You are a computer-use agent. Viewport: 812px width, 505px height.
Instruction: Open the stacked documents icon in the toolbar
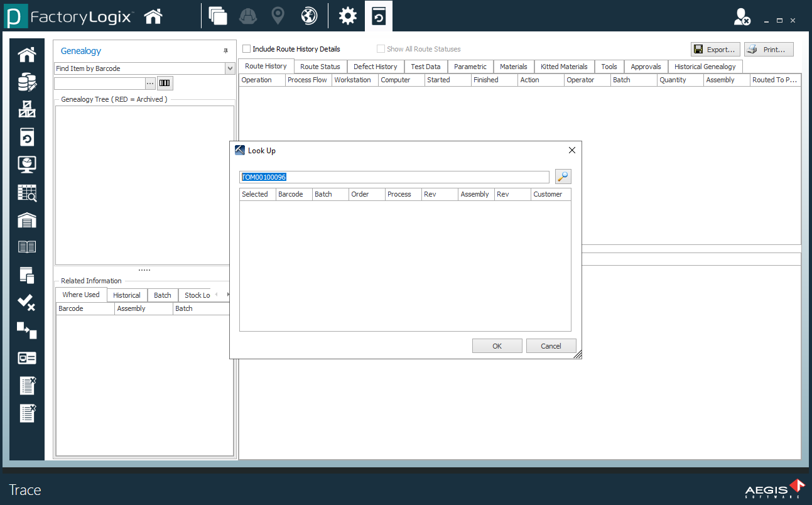pos(218,16)
